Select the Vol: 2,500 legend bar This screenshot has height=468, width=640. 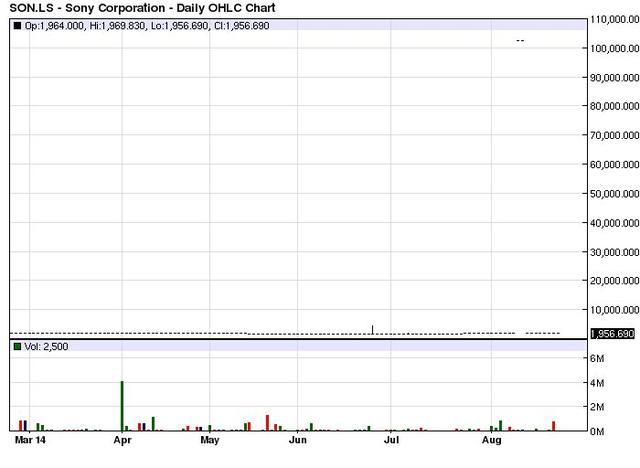pos(45,346)
